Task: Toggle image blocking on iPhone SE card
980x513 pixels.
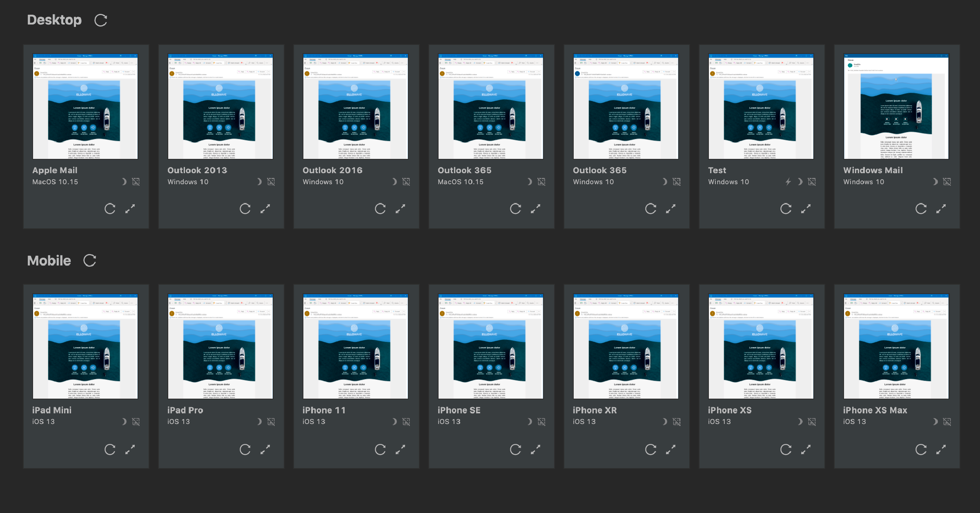Action: point(541,421)
